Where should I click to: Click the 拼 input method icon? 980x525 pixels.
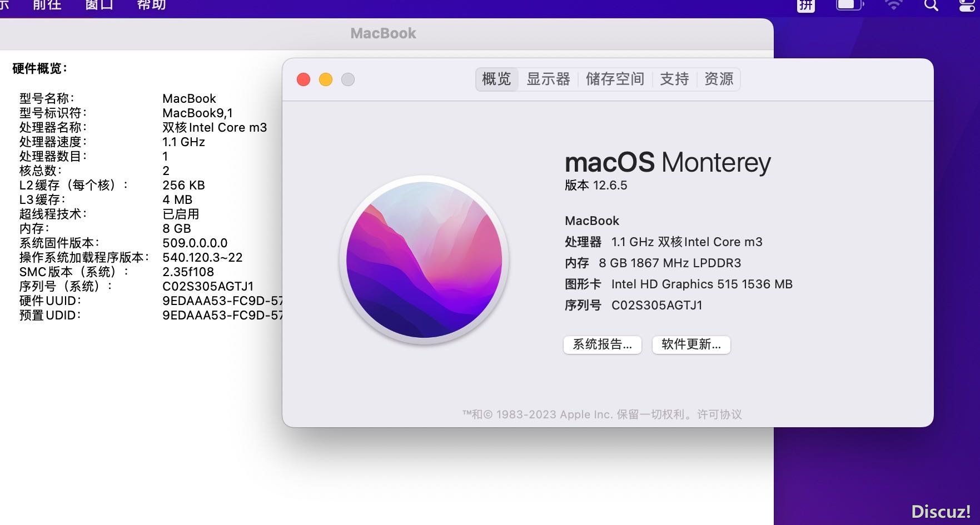[x=806, y=5]
